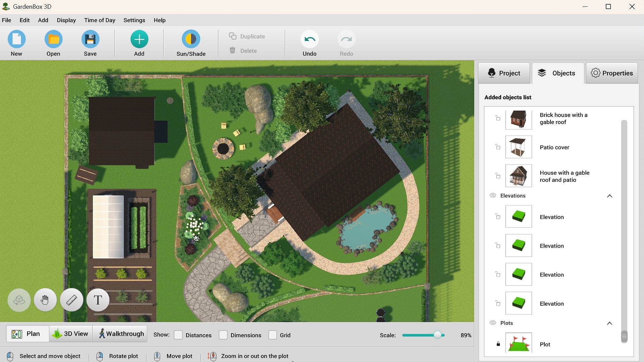This screenshot has width=644, height=362.
Task: Unlock the Plot object
Action: click(x=498, y=344)
